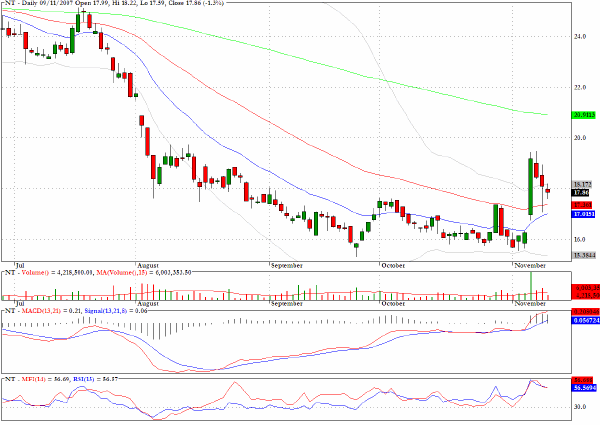Click the NT Daily 09/11/2007 chart title

(x=115, y=3)
